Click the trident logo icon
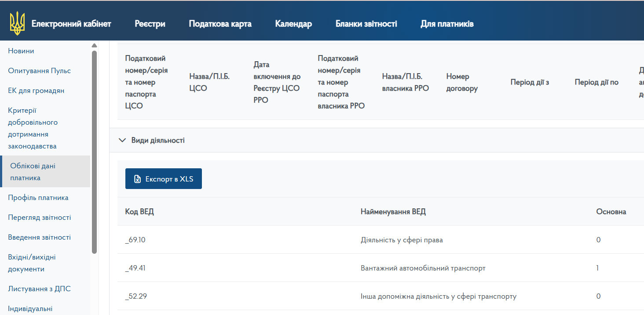The height and width of the screenshot is (315, 644). [x=17, y=24]
